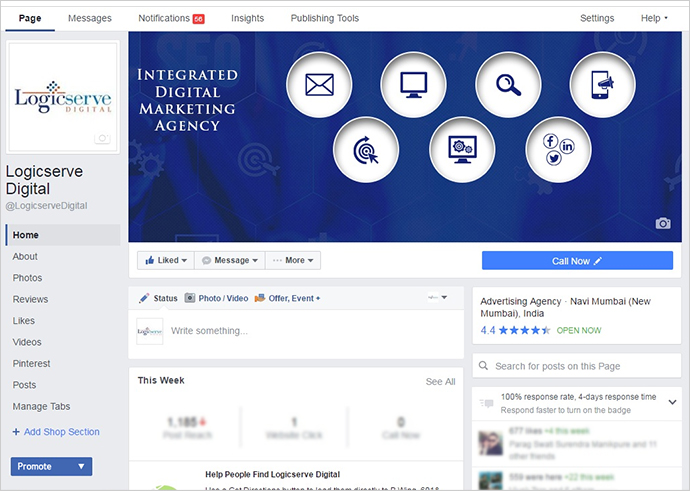Click Search for posts on this Page field
690x491 pixels.
point(576,366)
